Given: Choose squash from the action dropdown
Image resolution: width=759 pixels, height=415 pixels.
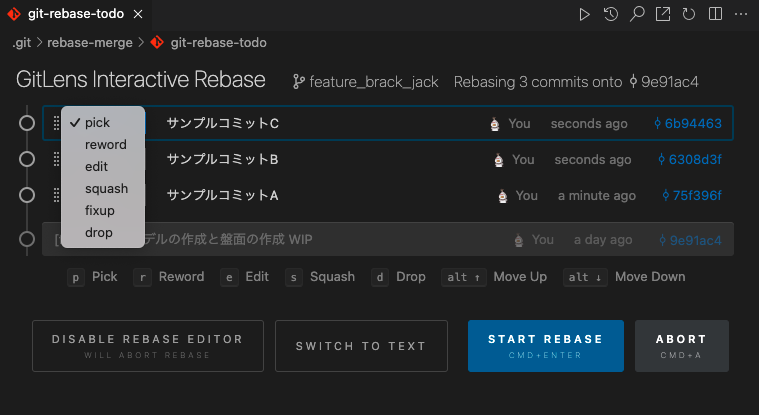Looking at the screenshot, I should (103, 188).
